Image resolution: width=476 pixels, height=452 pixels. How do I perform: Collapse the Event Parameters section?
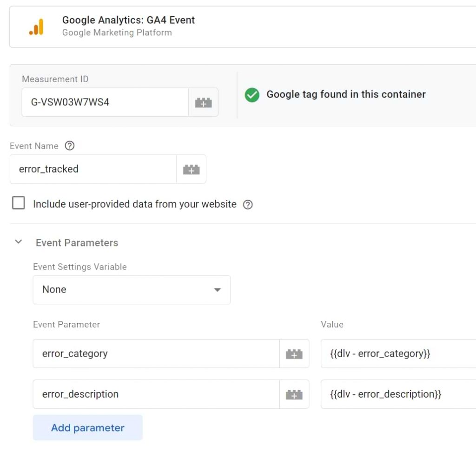[18, 241]
